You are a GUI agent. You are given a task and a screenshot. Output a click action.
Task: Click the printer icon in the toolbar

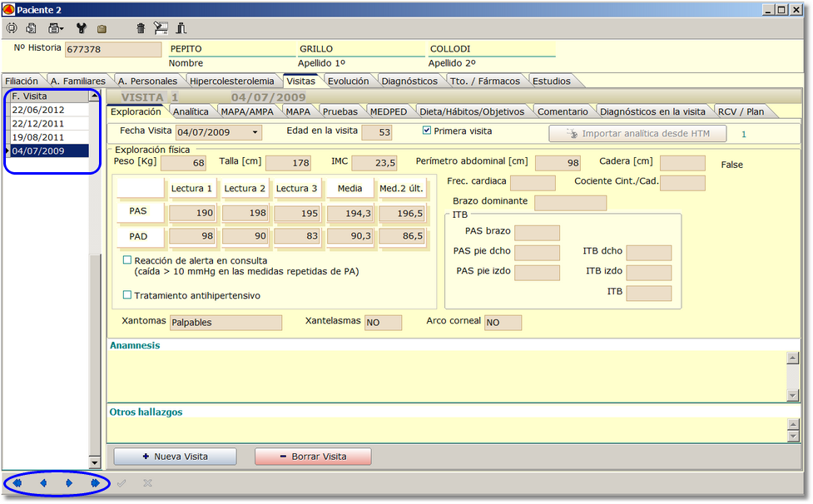point(54,28)
